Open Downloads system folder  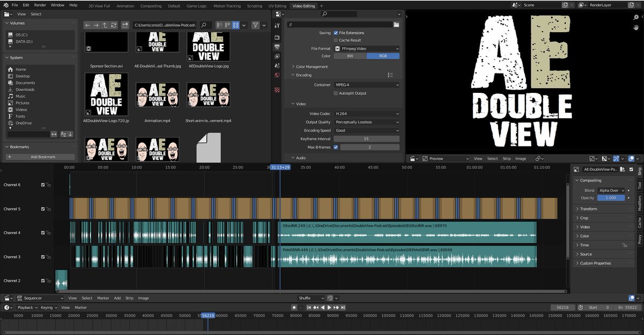coord(25,90)
